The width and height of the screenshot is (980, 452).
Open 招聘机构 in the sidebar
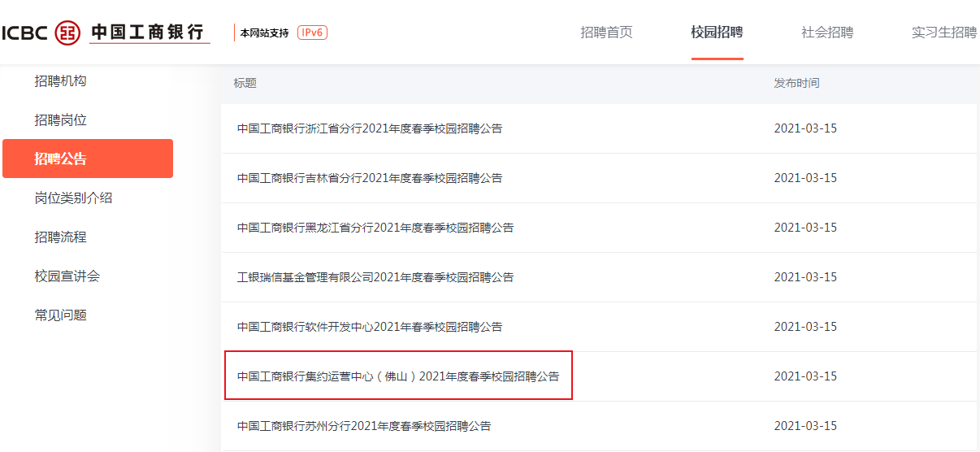point(60,81)
